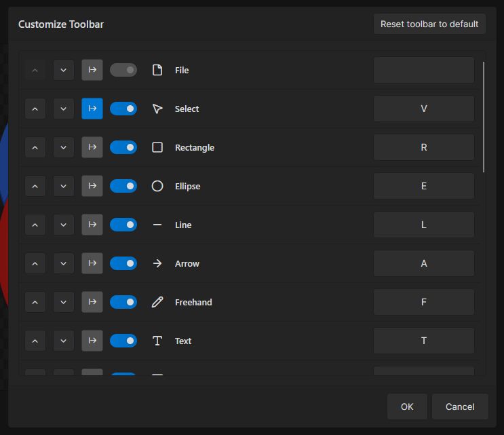This screenshot has height=435, width=504.
Task: Click the Select shortcut field V
Action: coord(424,109)
